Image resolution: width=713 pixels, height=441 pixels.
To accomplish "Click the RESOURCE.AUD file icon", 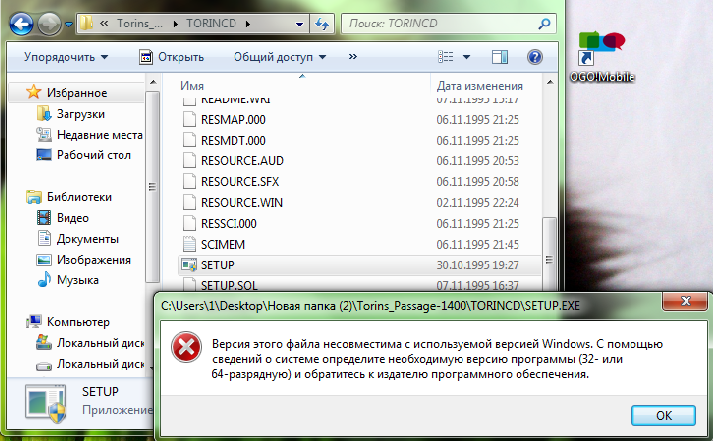I will point(189,160).
